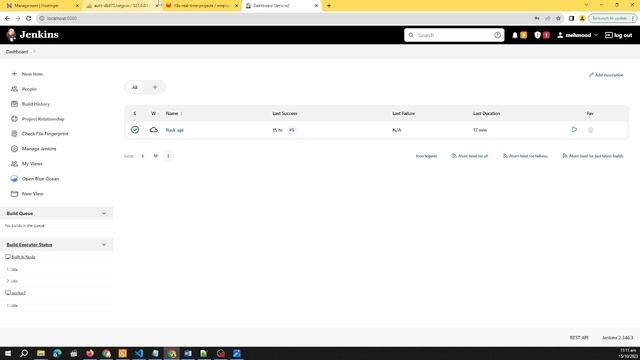Open a new browser tab

[x=329, y=6]
